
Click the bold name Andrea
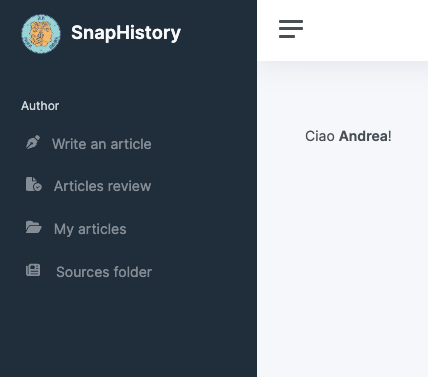363,136
